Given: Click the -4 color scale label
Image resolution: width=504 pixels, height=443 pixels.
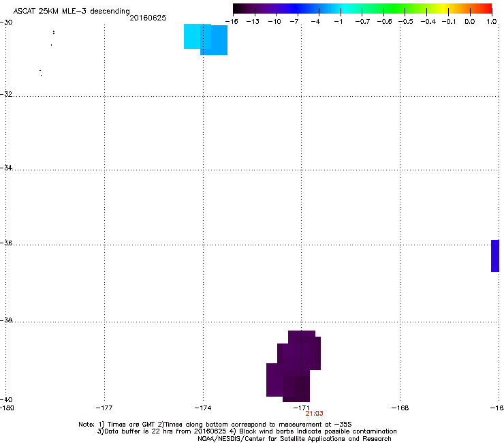Looking at the screenshot, I should [315, 22].
